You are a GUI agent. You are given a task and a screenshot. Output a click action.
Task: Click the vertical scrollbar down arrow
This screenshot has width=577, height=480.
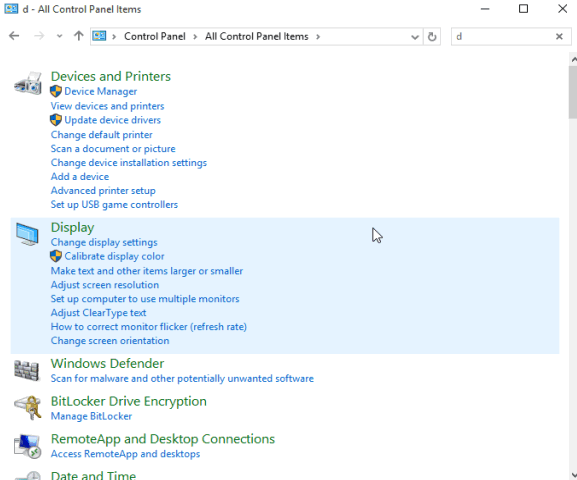click(x=573, y=475)
